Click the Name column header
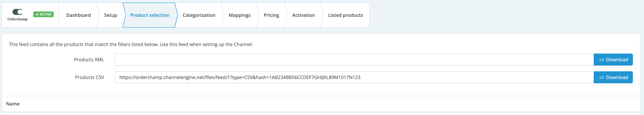 tap(13, 104)
